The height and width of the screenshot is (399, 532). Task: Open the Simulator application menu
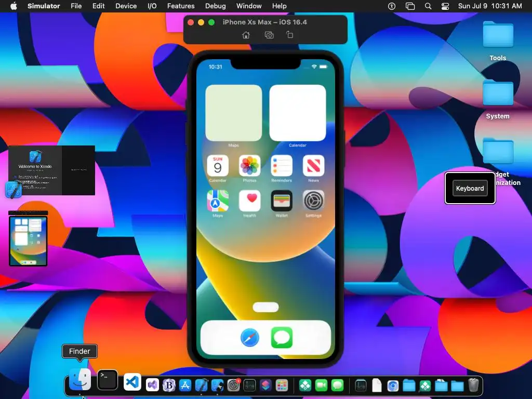(44, 6)
